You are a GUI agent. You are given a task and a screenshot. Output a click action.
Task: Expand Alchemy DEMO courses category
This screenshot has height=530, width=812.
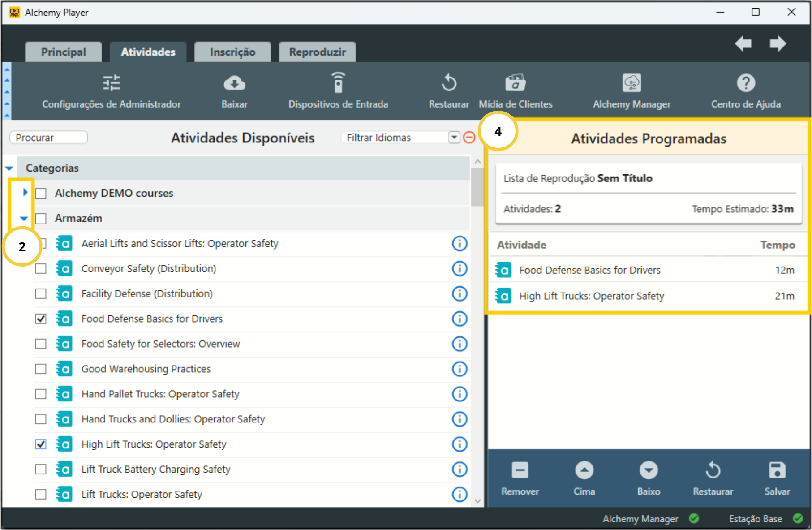[x=25, y=193]
